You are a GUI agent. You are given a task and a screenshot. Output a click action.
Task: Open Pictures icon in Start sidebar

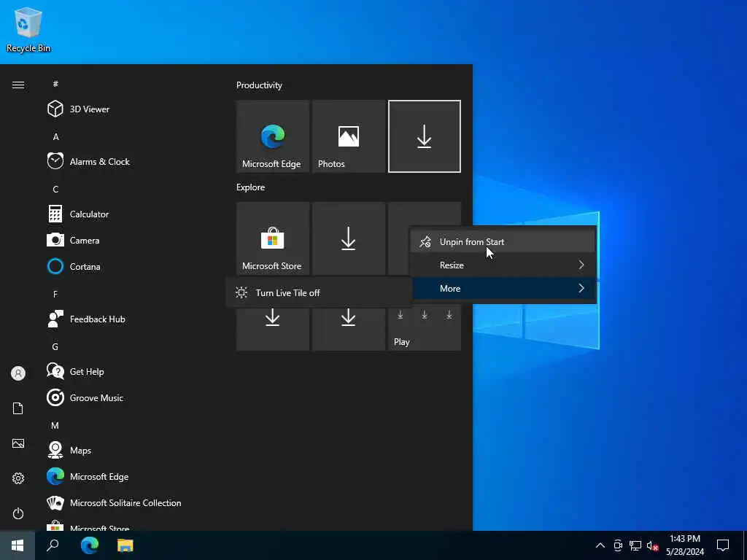pyautogui.click(x=18, y=443)
